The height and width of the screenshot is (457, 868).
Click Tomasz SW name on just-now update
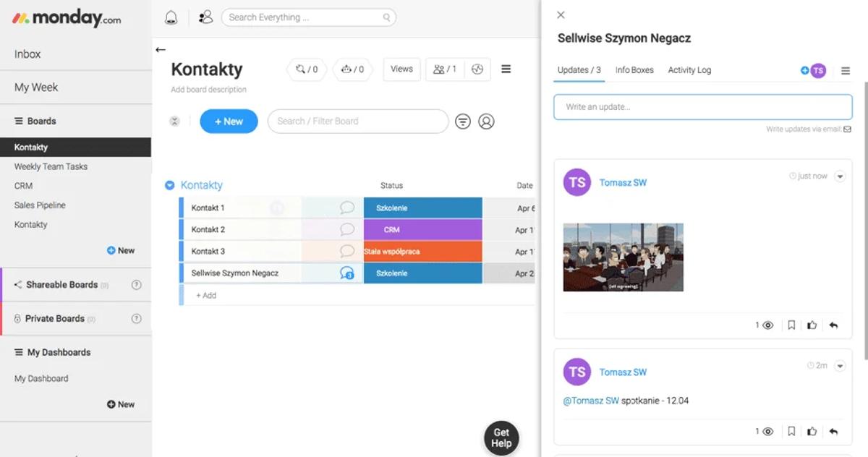click(x=623, y=183)
